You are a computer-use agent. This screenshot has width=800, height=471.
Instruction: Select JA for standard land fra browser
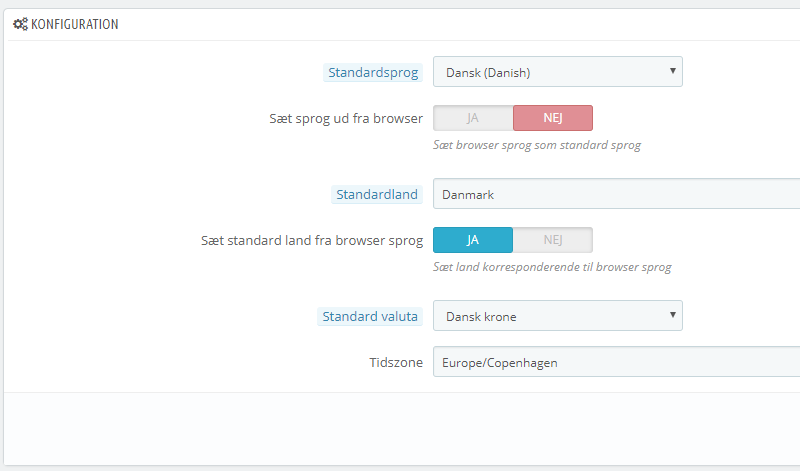473,240
